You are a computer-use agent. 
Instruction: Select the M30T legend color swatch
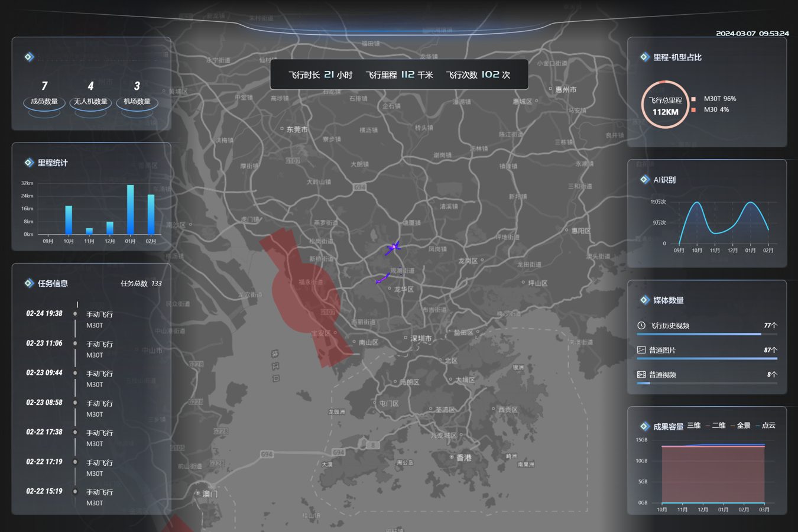[693, 99]
